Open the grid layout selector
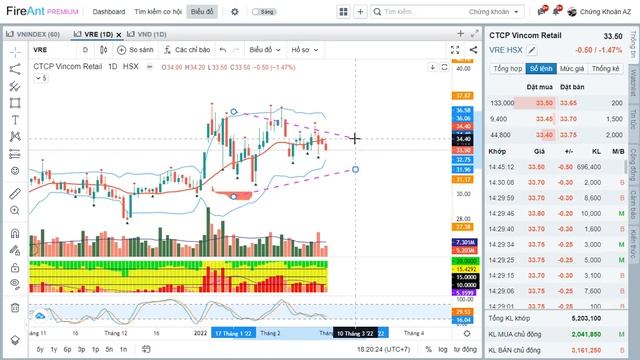Viewport: 640px width, 360px height. click(x=344, y=12)
